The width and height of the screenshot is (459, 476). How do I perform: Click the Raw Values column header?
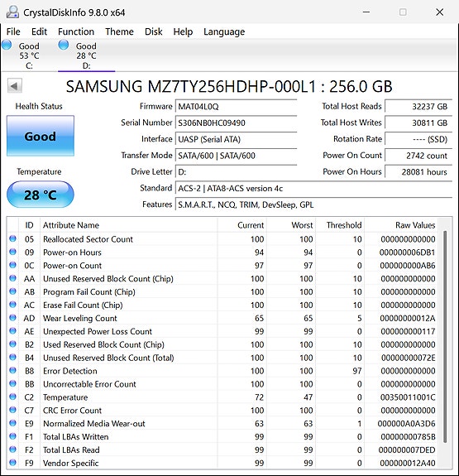(x=415, y=225)
